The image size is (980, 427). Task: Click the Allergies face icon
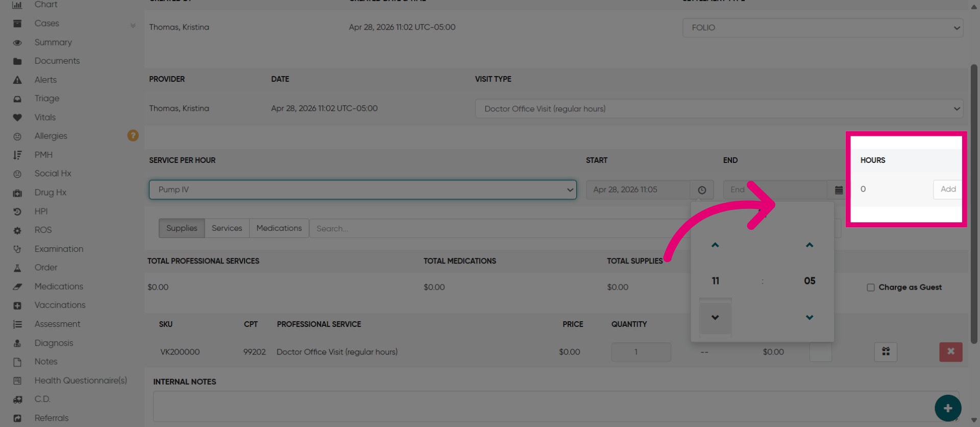(x=17, y=136)
